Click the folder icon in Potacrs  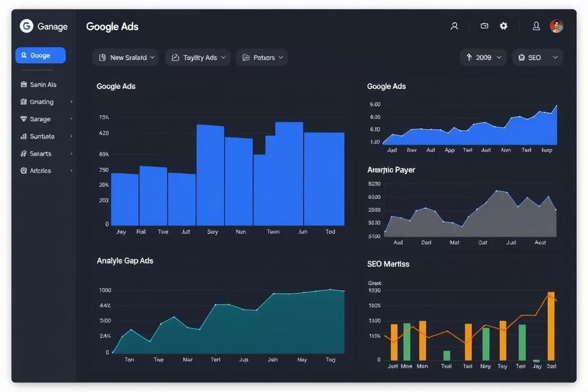(246, 58)
